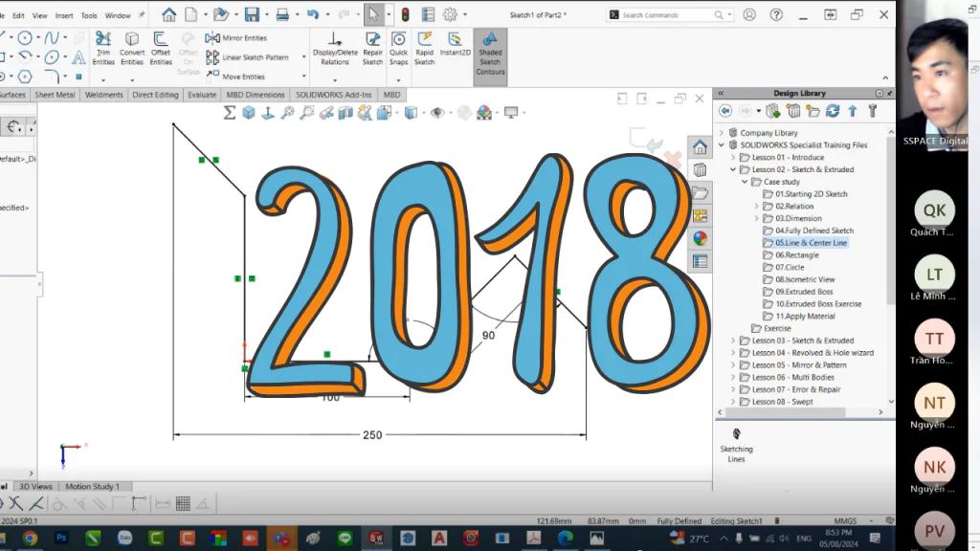Screen dimensions: 980x551
Task: Click Refresh icon in Design Library
Action: coord(833,111)
